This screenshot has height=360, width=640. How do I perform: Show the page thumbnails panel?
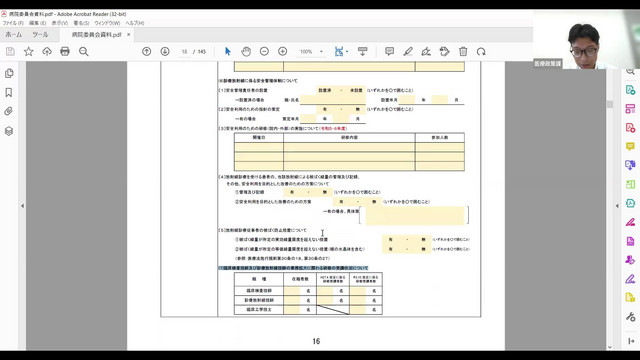[x=9, y=73]
